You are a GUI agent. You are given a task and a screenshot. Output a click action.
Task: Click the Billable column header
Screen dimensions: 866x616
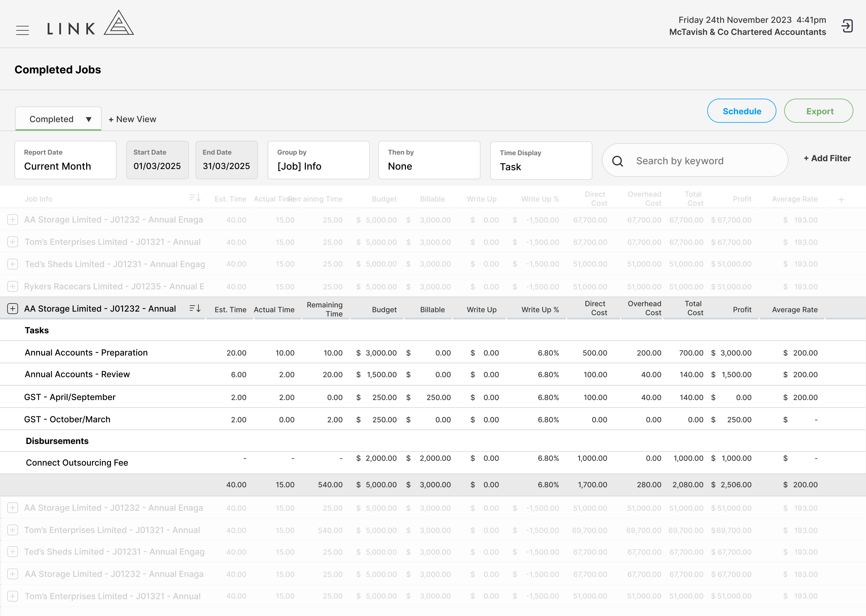point(432,310)
